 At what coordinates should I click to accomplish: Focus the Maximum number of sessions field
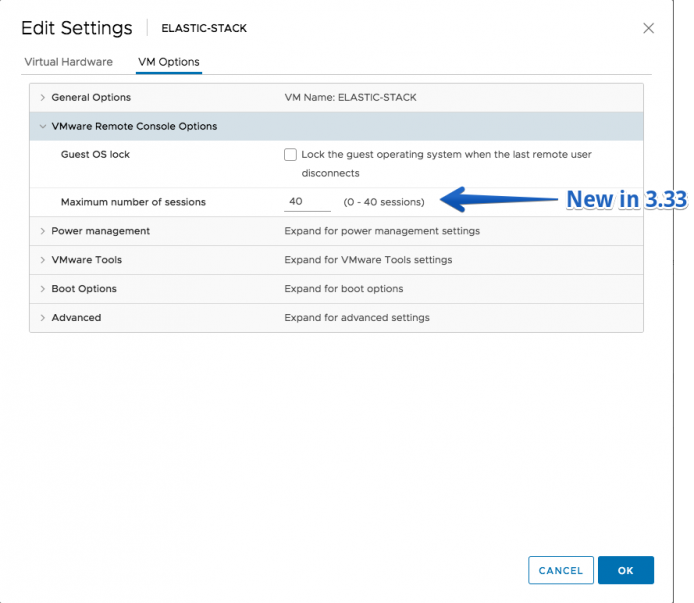click(307, 202)
